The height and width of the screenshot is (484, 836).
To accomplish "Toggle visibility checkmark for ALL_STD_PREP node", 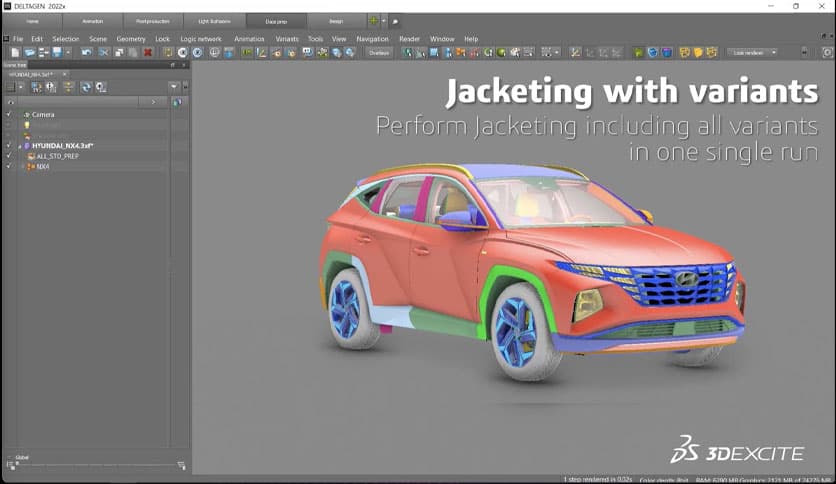I will click(9, 156).
